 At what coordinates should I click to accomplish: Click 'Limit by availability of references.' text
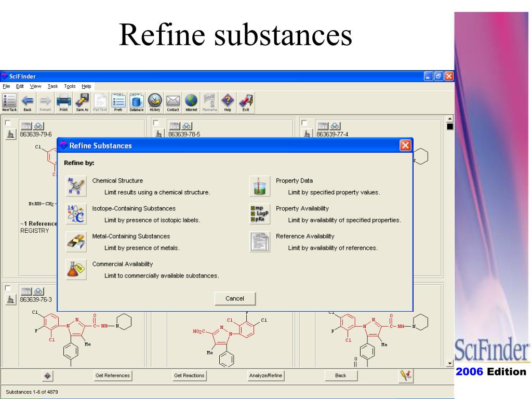(333, 248)
